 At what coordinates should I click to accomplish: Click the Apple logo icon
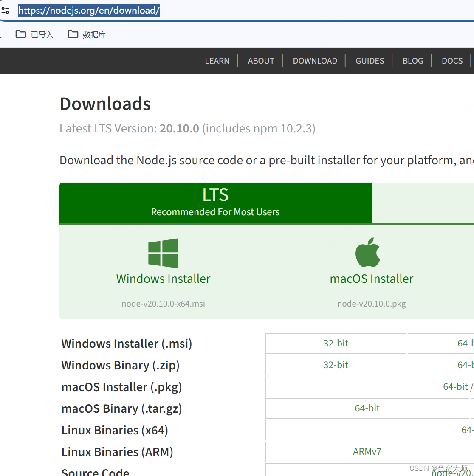click(x=368, y=252)
